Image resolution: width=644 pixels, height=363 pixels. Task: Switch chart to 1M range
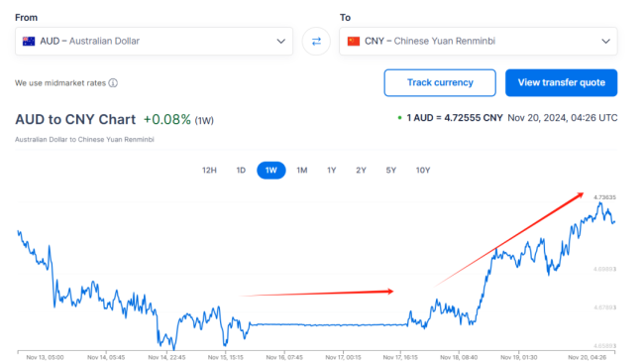[302, 171]
